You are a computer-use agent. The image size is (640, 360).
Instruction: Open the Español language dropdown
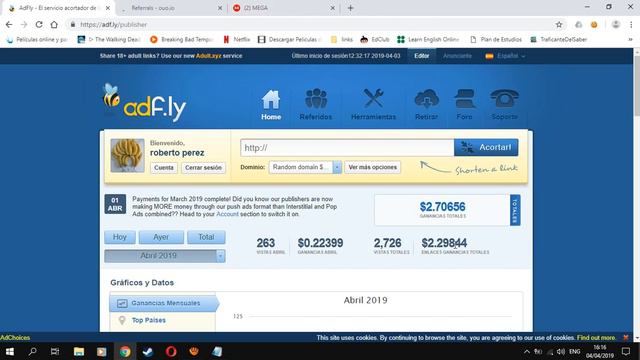point(505,56)
